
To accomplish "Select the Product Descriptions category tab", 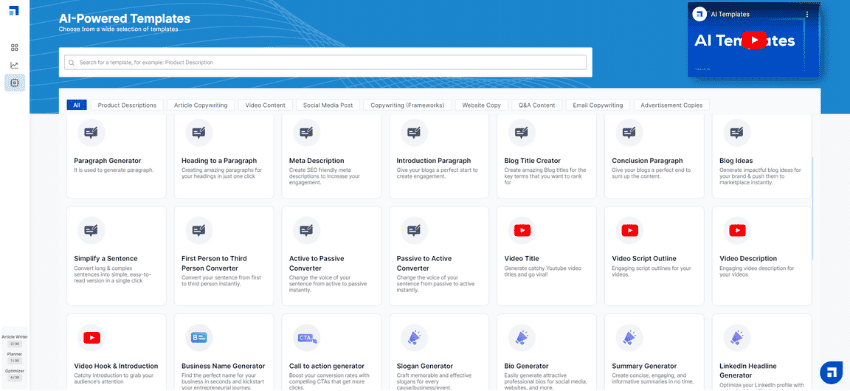I will coord(127,105).
